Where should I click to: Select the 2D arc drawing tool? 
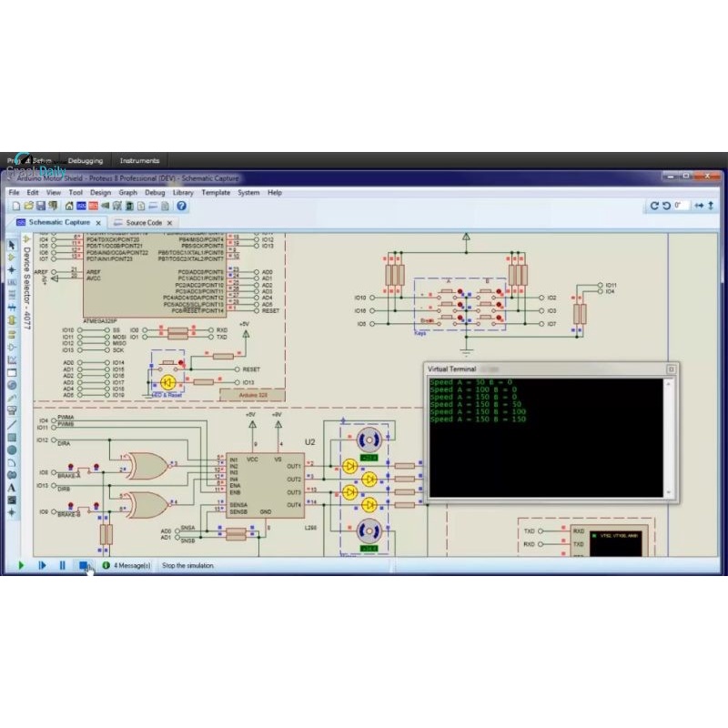tap(12, 463)
